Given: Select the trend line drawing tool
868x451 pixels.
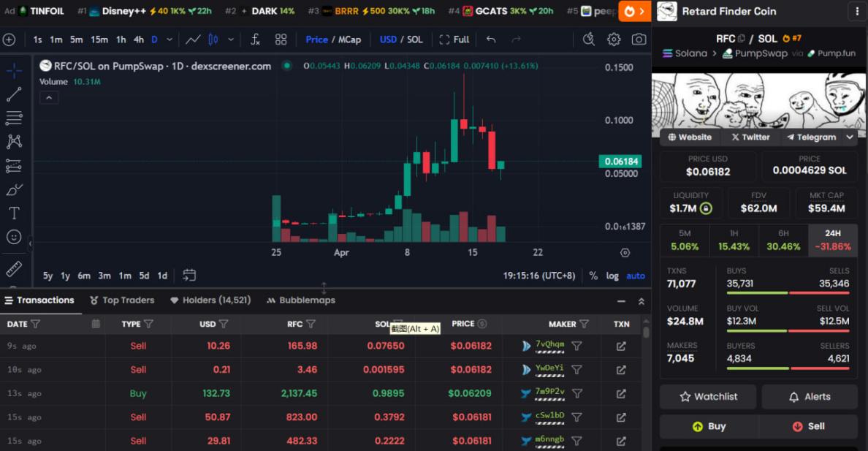Looking at the screenshot, I should [15, 94].
